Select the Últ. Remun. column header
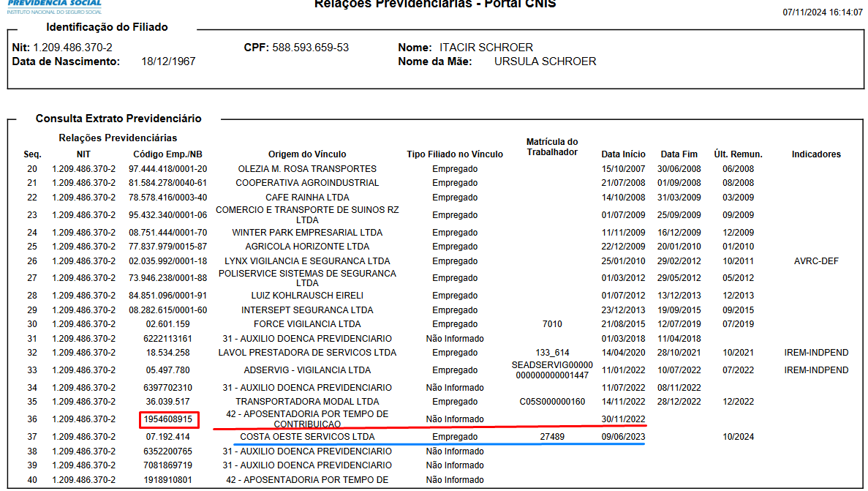Image resolution: width=868 pixels, height=491 pixels. [x=738, y=154]
